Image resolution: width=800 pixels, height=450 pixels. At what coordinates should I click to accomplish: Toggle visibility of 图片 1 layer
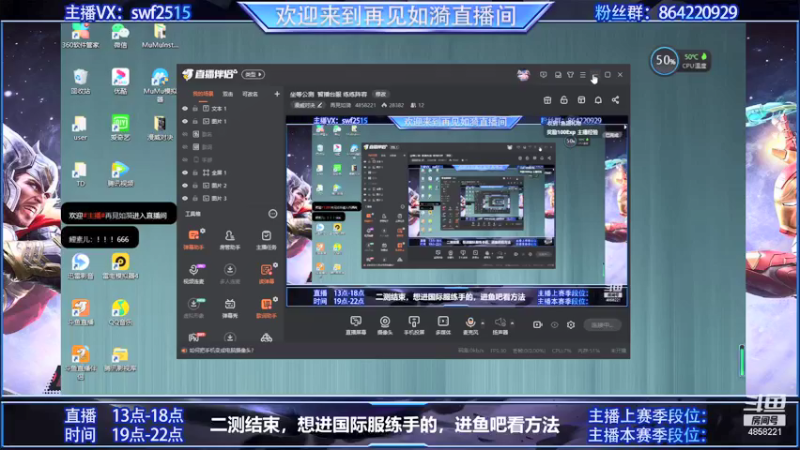tap(185, 121)
